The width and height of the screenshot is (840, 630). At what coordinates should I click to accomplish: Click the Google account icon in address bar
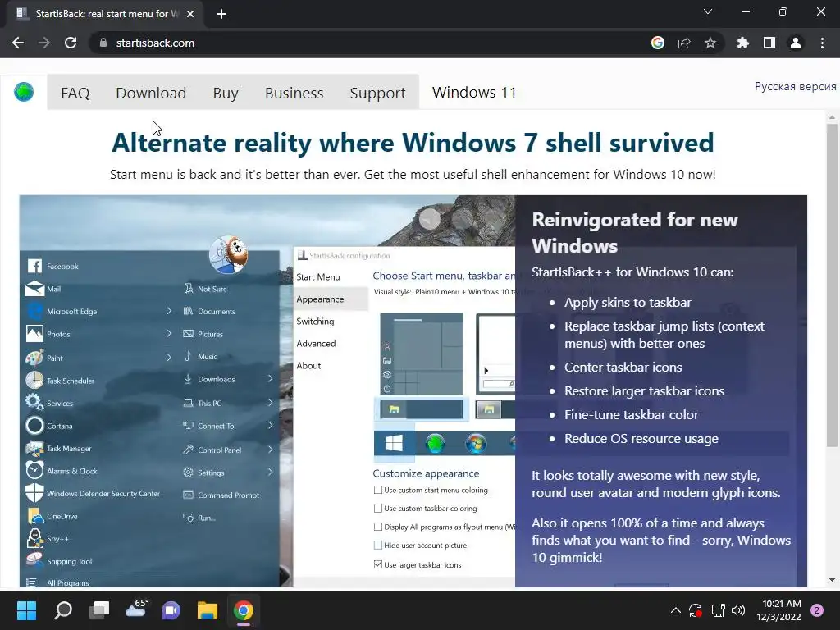[658, 43]
